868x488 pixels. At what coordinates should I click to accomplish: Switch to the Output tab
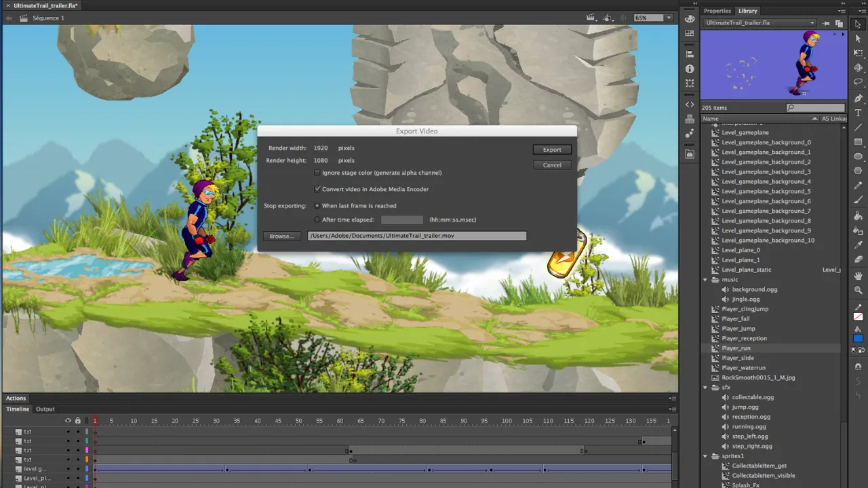[45, 409]
